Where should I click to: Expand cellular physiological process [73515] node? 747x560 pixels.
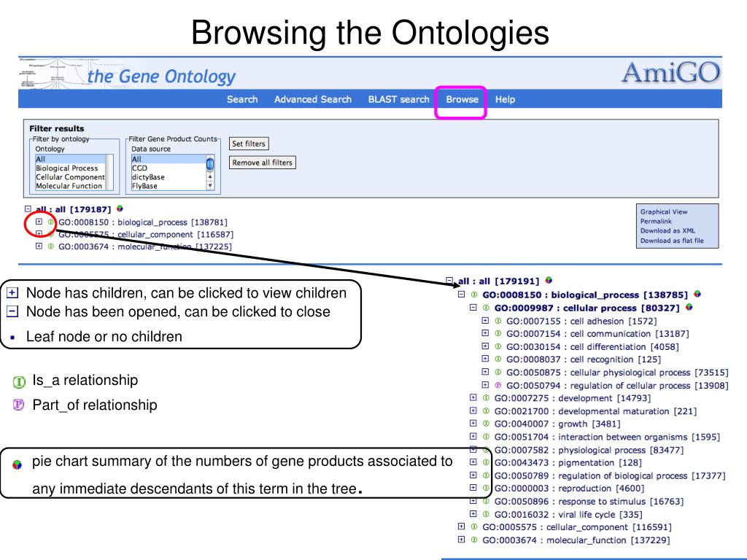click(485, 372)
